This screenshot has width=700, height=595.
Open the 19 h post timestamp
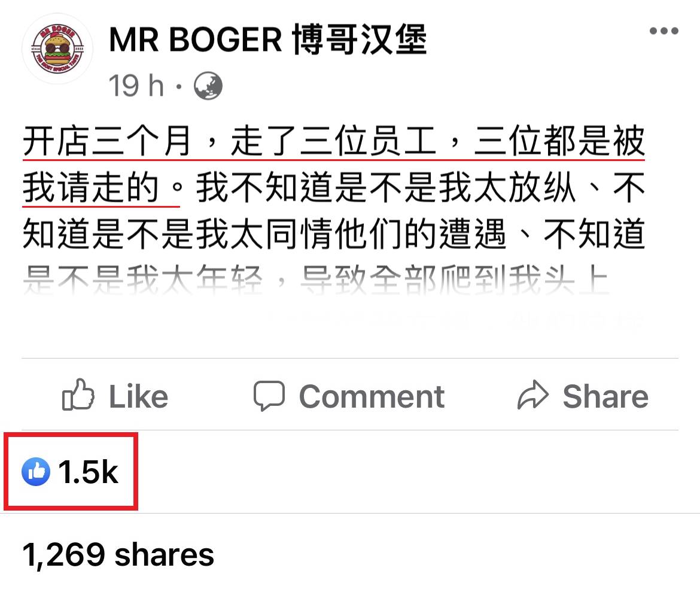click(136, 86)
